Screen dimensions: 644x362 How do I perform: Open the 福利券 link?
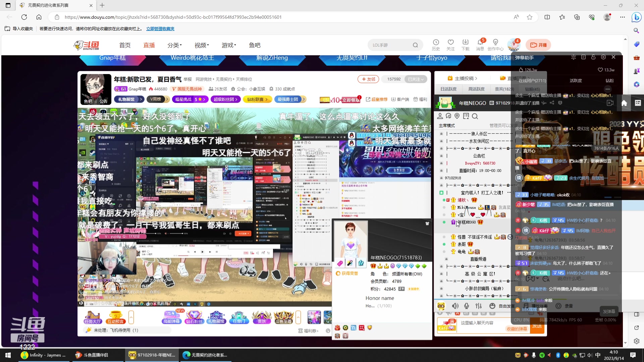point(309,331)
